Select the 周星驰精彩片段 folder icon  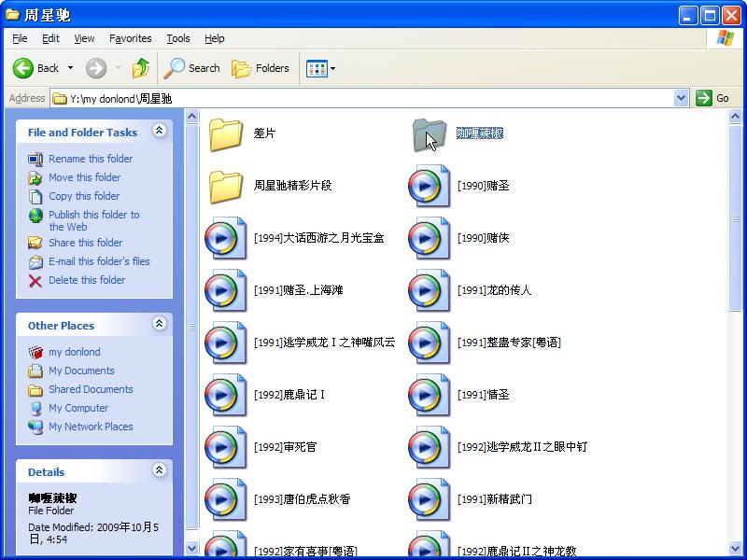pos(226,186)
